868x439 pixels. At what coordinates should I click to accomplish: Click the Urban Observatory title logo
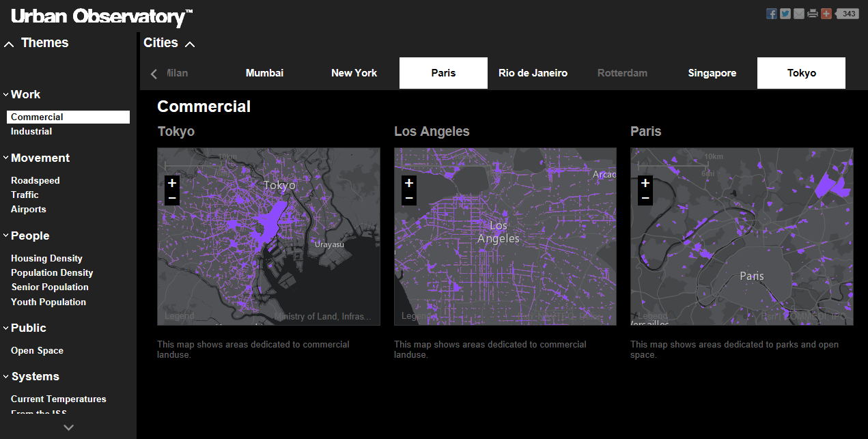click(102, 16)
